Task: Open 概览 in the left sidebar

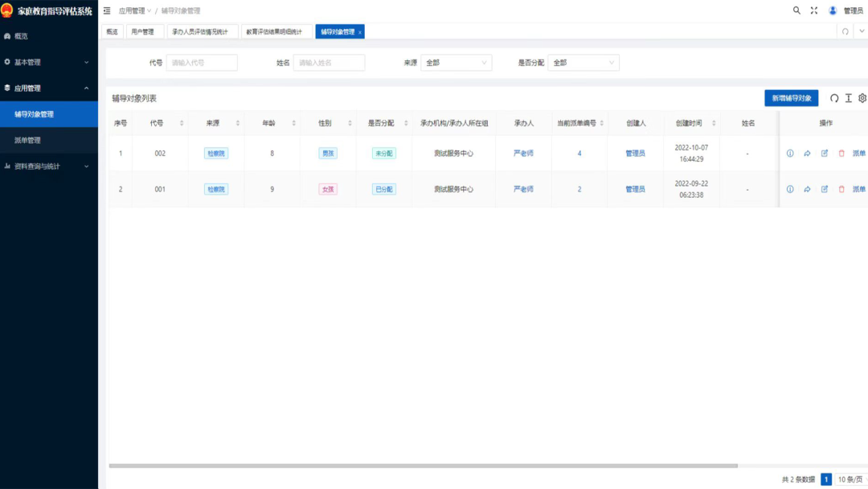Action: [49, 36]
